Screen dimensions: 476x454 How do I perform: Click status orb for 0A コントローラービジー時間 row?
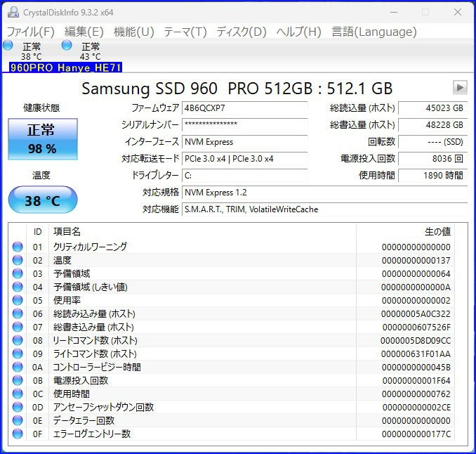[18, 367]
